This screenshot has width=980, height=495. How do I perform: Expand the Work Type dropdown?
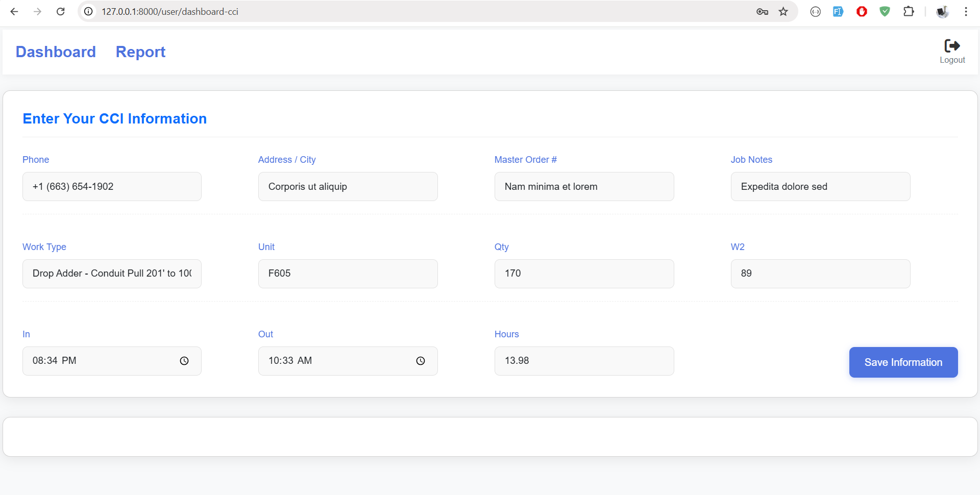coord(112,274)
